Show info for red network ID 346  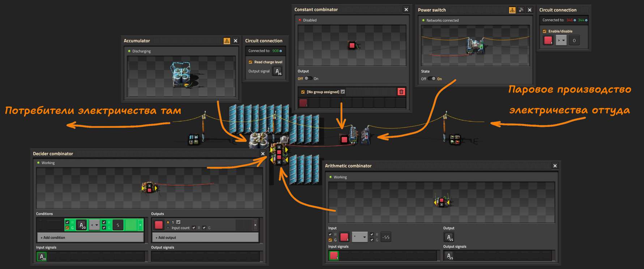pyautogui.click(x=575, y=20)
